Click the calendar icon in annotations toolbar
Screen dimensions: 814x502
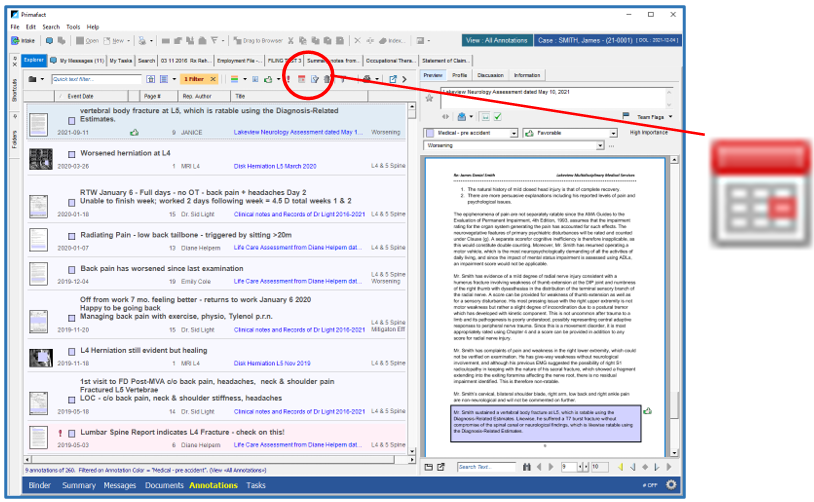coord(301,79)
